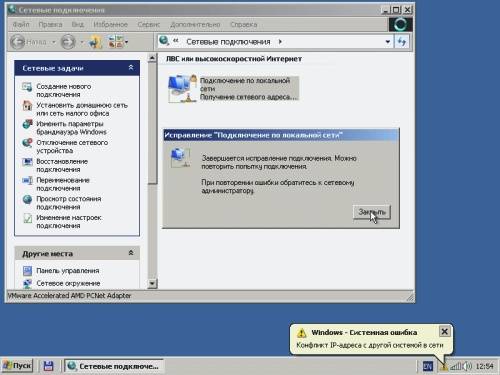Click the clock showing 12:54

pos(484,366)
